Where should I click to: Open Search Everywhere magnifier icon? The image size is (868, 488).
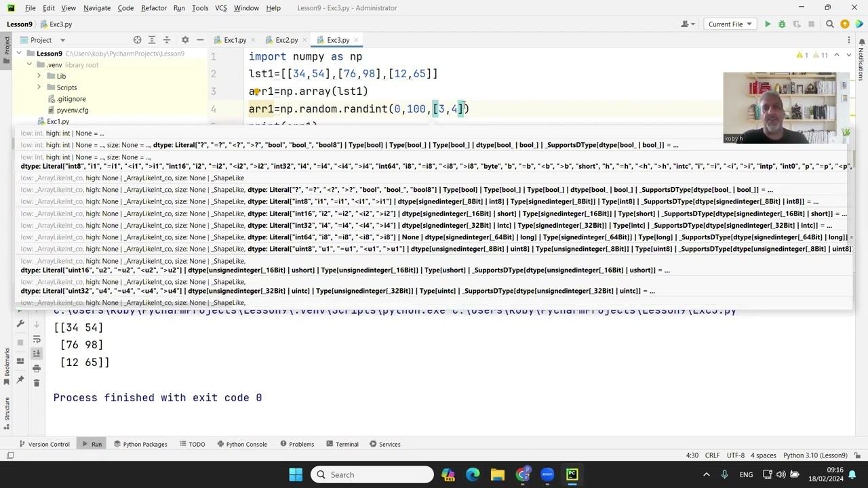click(x=829, y=24)
